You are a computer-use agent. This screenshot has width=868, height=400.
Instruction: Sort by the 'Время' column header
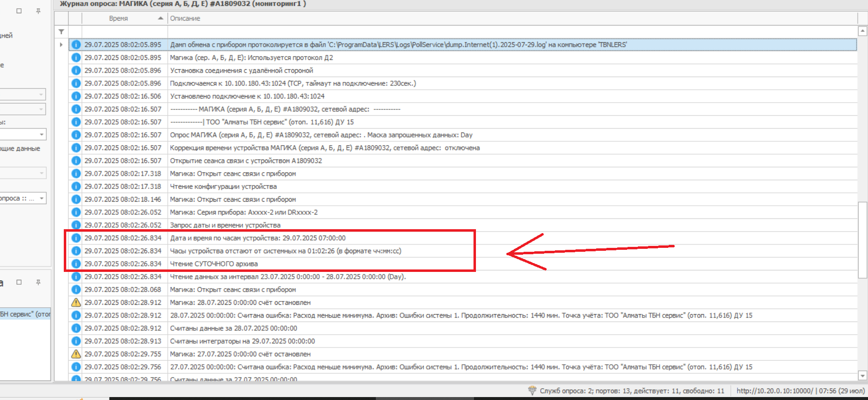point(118,18)
